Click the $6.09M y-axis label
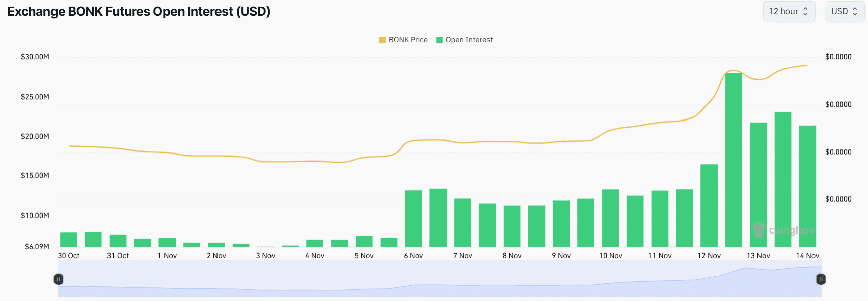Viewport: 868px width, 301px height. (37, 247)
